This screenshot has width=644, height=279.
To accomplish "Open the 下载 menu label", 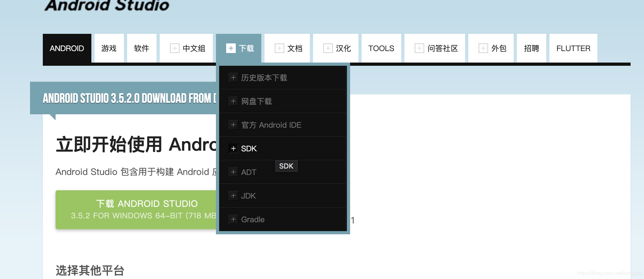I will point(246,48).
